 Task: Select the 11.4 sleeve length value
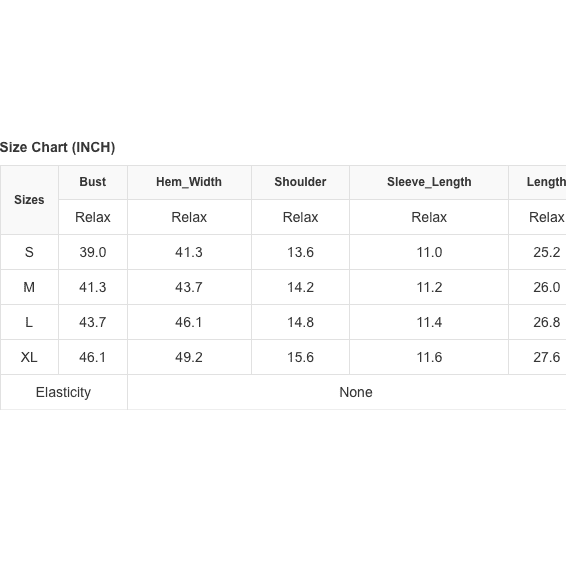click(429, 322)
